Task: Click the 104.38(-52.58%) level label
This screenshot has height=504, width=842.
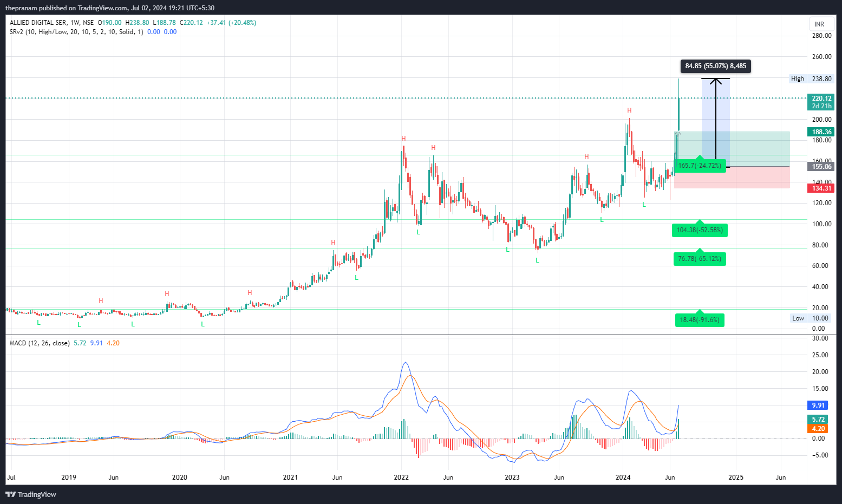Action: [x=700, y=230]
